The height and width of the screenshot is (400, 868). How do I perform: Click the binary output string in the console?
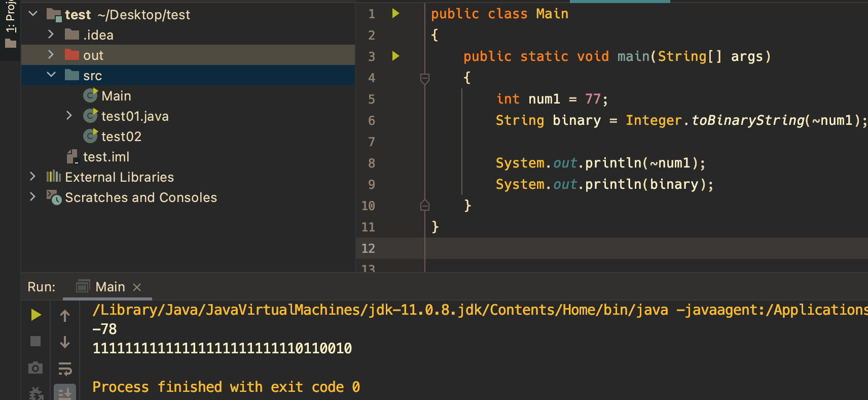pos(222,348)
